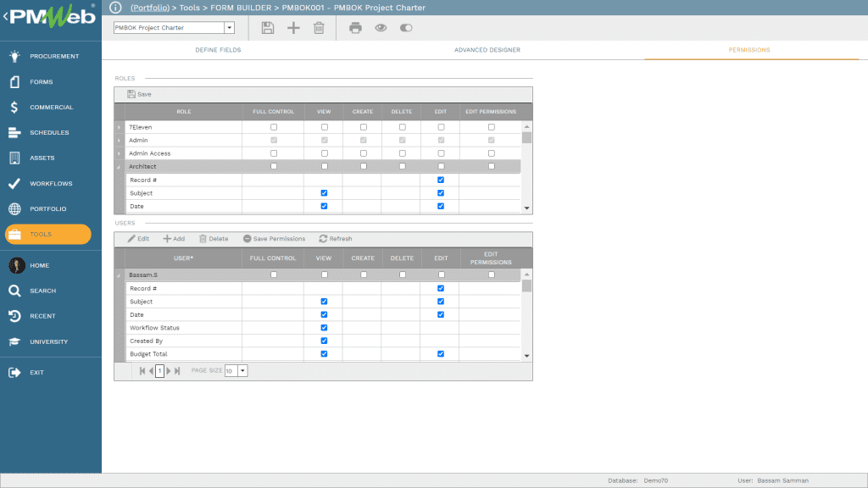
Task: Click Add in the Users toolbar
Action: tap(174, 239)
